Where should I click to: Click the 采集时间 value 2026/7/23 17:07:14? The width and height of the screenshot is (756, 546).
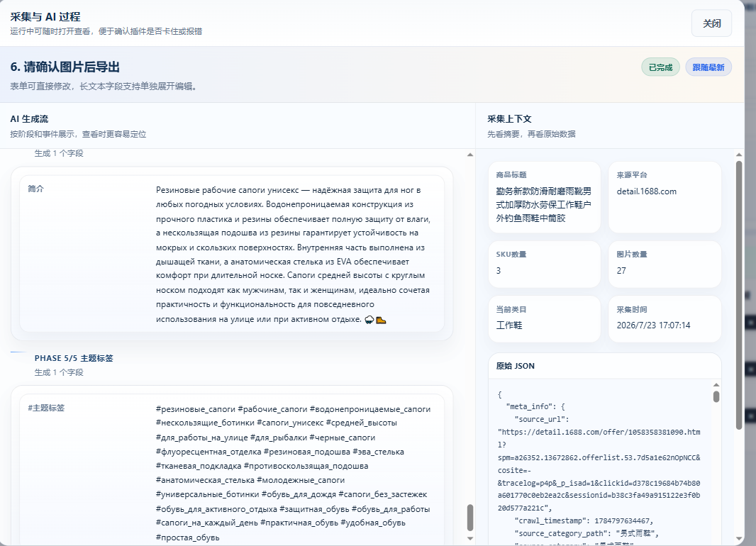(653, 325)
